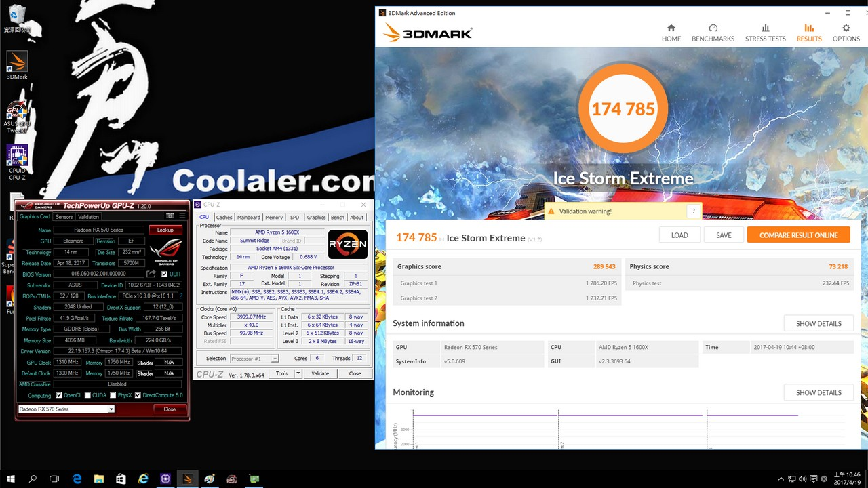Click the Ryzen logo in CPU-Z
The image size is (868, 488).
click(x=348, y=245)
